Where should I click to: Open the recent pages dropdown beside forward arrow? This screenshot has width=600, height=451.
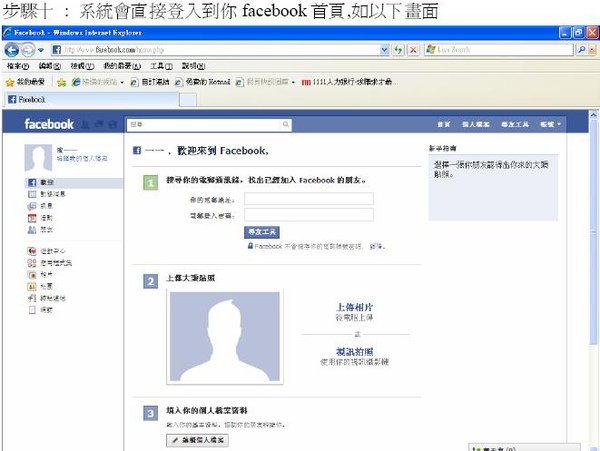(41, 50)
